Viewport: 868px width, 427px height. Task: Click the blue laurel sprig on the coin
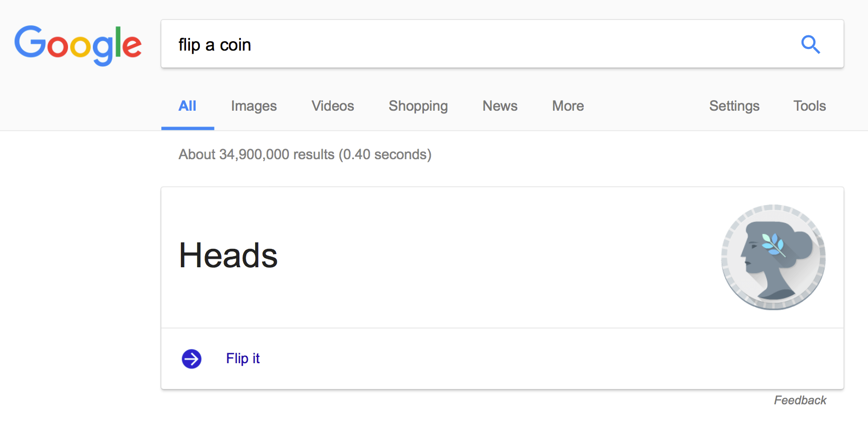tap(773, 244)
